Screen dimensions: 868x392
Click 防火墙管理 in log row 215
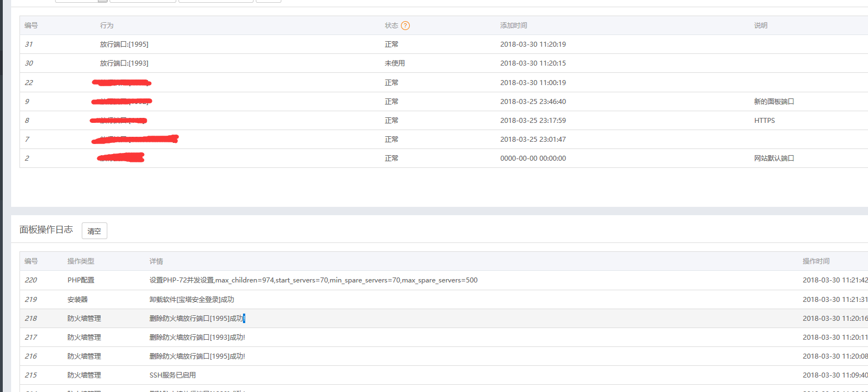(85, 375)
